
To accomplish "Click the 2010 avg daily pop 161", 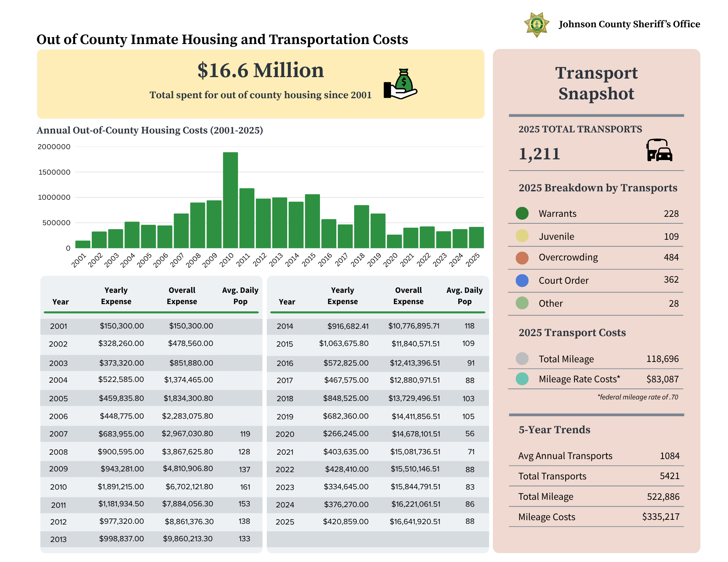I will point(245,487).
